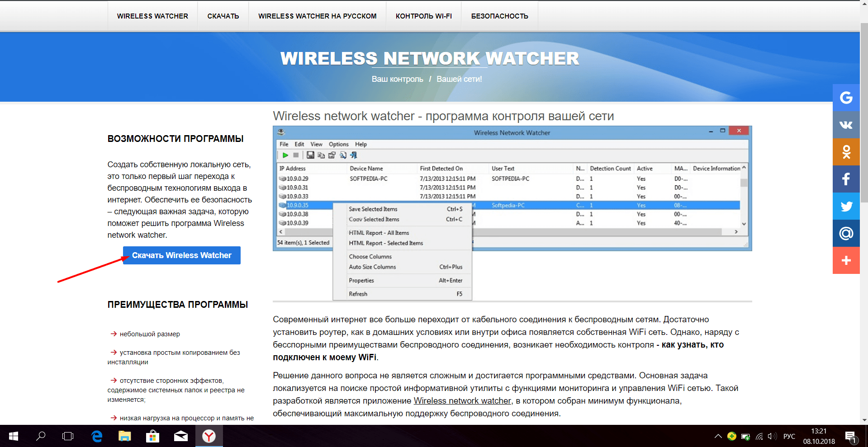Open Wi-Fi network tray icon
This screenshot has height=447, width=868.
click(759, 437)
